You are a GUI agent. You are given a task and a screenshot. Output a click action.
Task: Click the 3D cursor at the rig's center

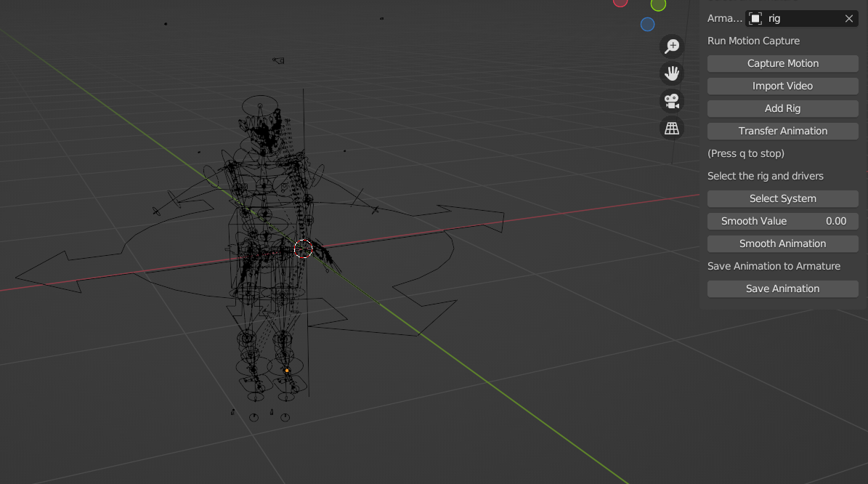(x=304, y=249)
